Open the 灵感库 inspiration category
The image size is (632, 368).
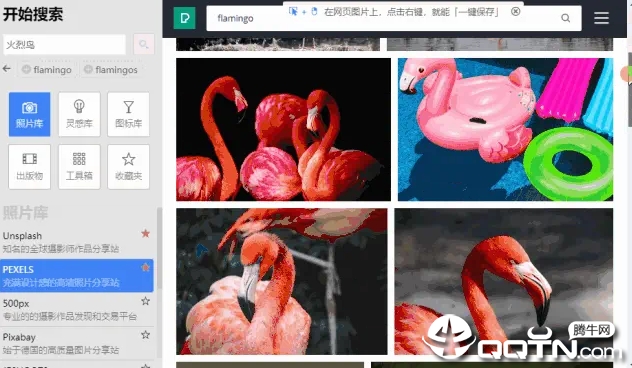click(79, 114)
